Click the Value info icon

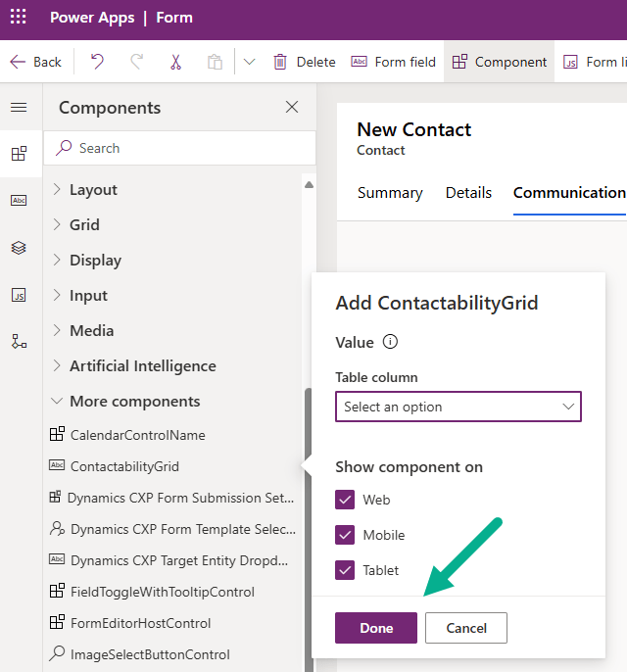390,342
